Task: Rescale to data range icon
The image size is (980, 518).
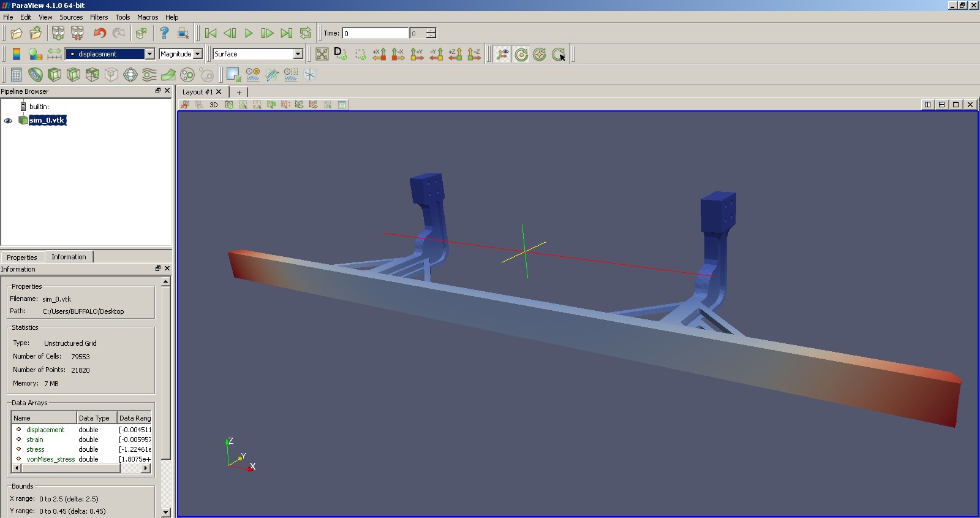Action: (x=55, y=54)
